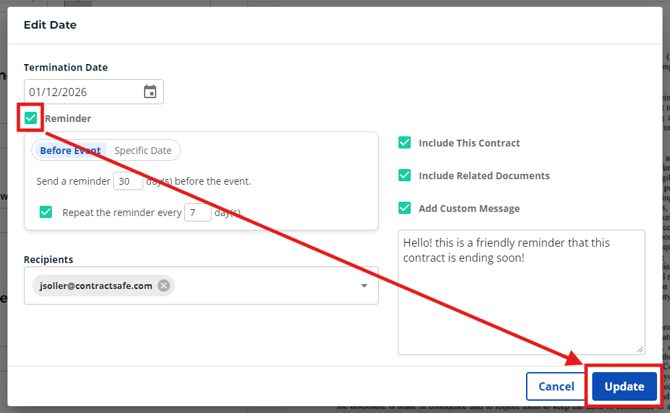670x413 pixels.
Task: Uncheck the Reminder checkbox
Action: coord(31,118)
